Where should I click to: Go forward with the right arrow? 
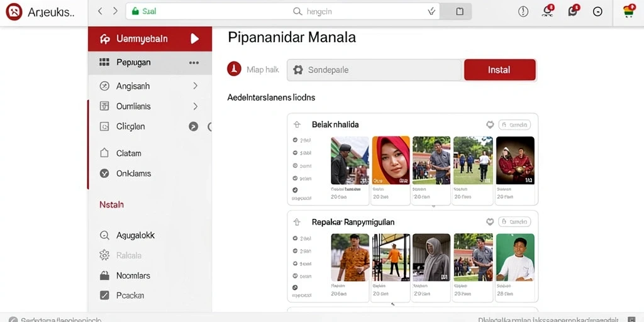coord(116,11)
